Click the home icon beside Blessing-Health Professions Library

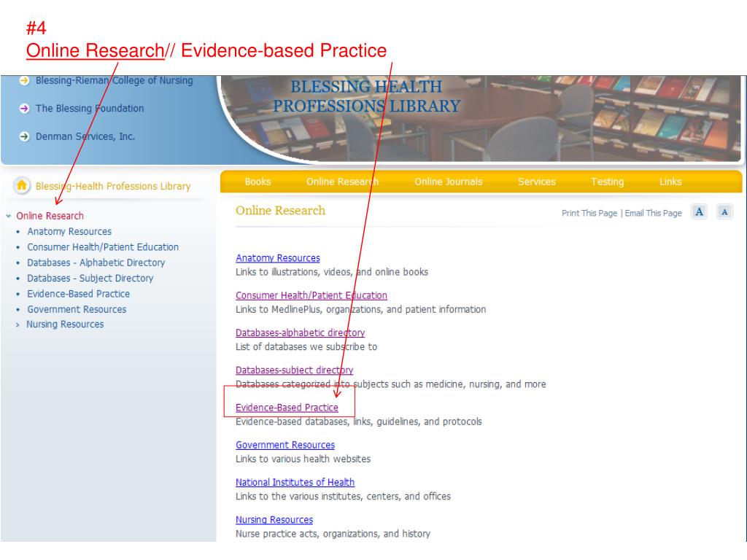click(x=21, y=185)
